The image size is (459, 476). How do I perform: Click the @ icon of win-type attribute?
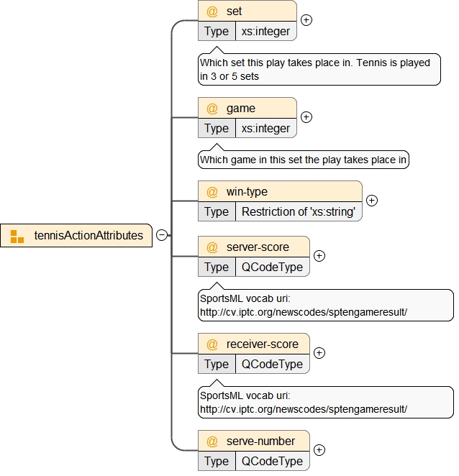(212, 192)
